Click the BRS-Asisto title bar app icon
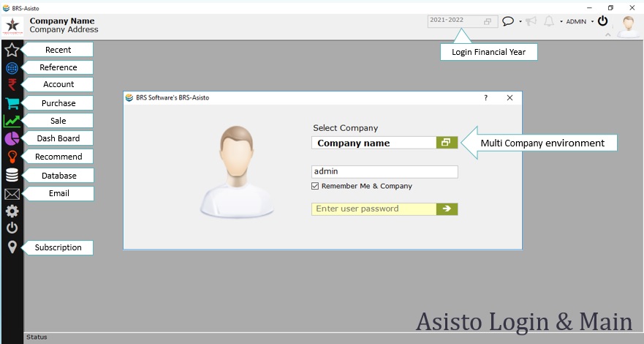Screen dimensions: 644x344 point(6,8)
